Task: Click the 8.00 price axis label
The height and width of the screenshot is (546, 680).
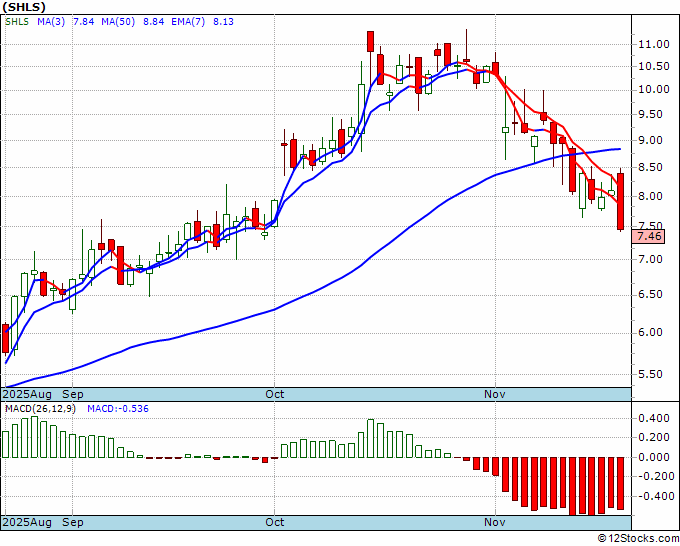Action: 651,196
